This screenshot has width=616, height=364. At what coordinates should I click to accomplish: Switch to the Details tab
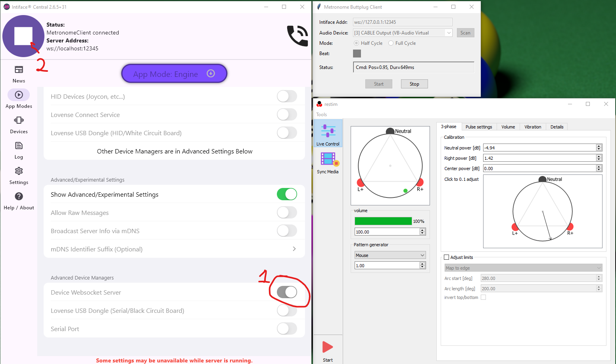[557, 127]
